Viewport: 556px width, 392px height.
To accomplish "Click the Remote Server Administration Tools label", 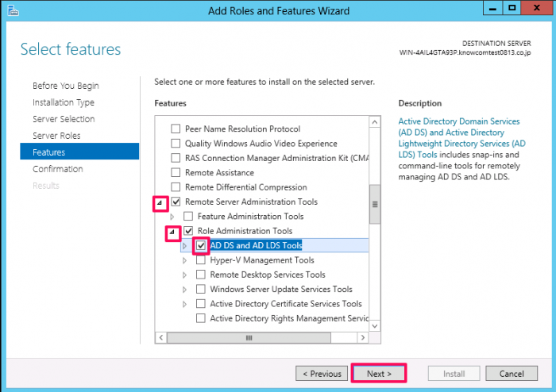I will click(x=251, y=202).
